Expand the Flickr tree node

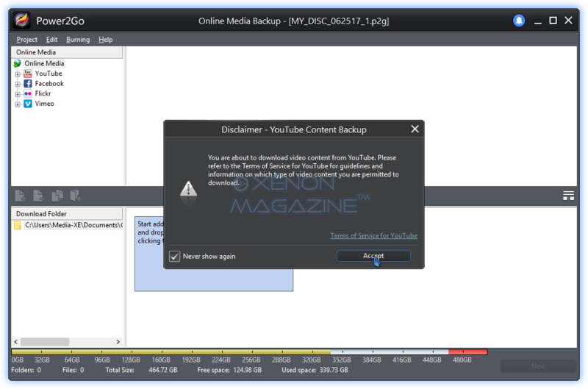click(x=17, y=95)
